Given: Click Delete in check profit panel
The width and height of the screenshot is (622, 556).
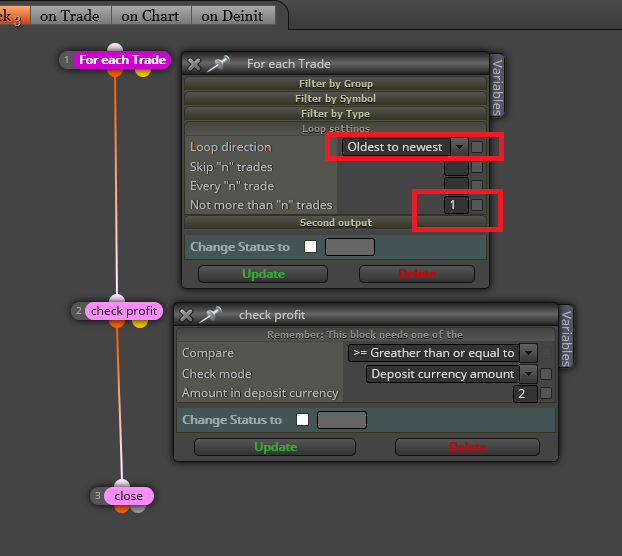Looking at the screenshot, I should coord(467,447).
